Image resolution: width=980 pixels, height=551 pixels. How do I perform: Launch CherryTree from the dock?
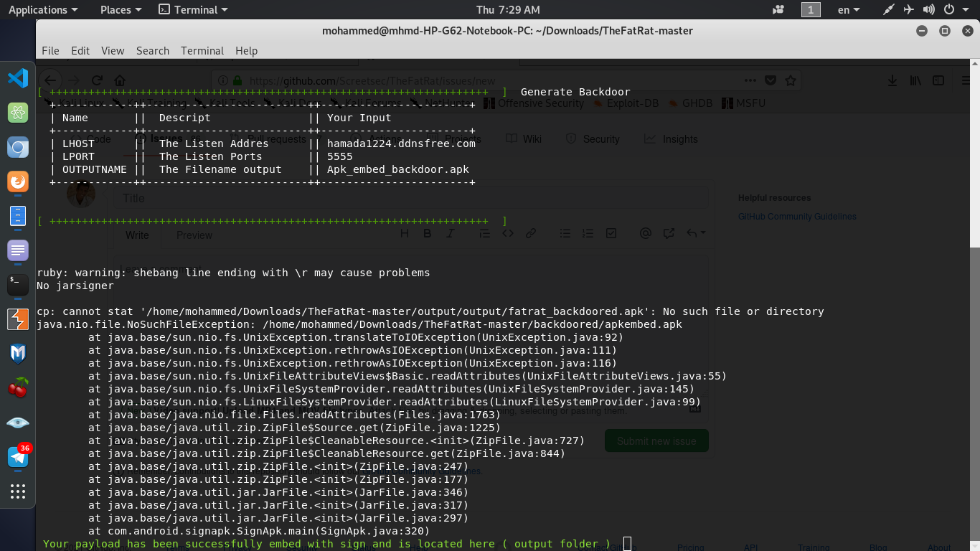point(18,388)
